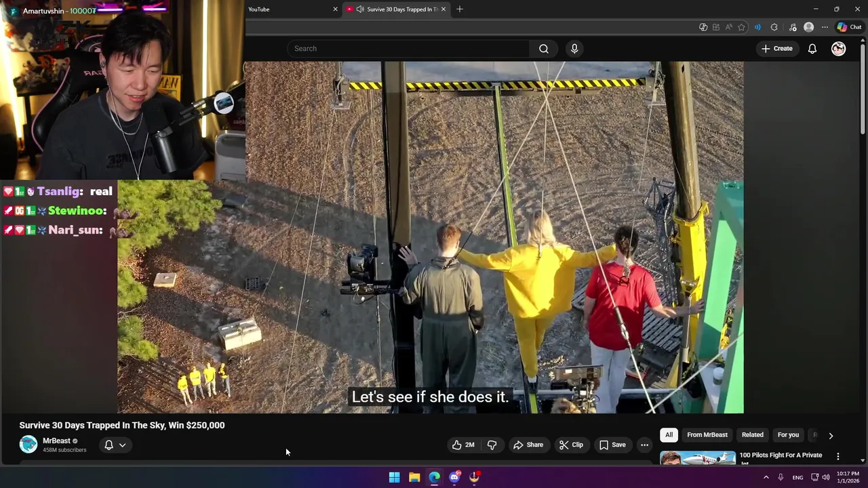Screen dimensions: 868x488
Task: Open taskbar volume speaker icon
Action: click(x=826, y=477)
